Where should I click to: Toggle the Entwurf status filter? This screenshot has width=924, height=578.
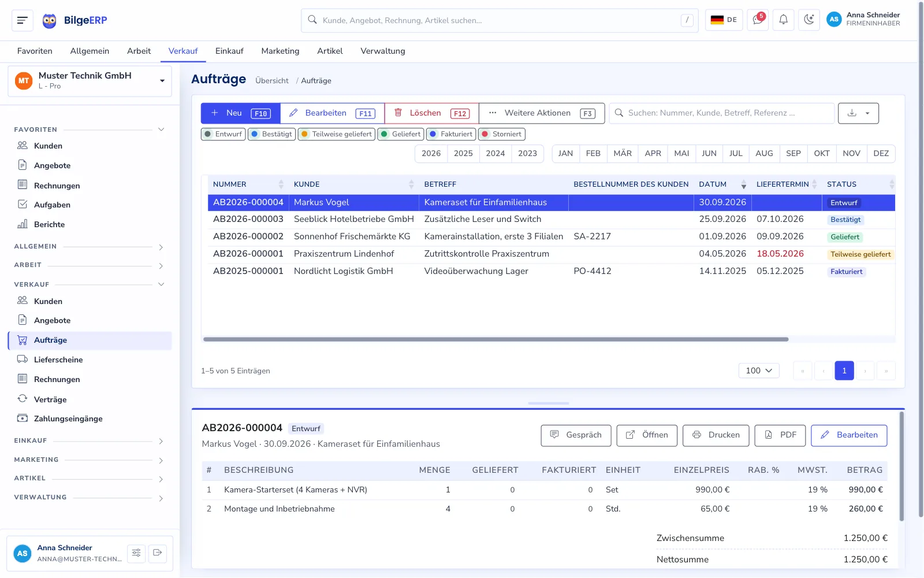pos(223,134)
